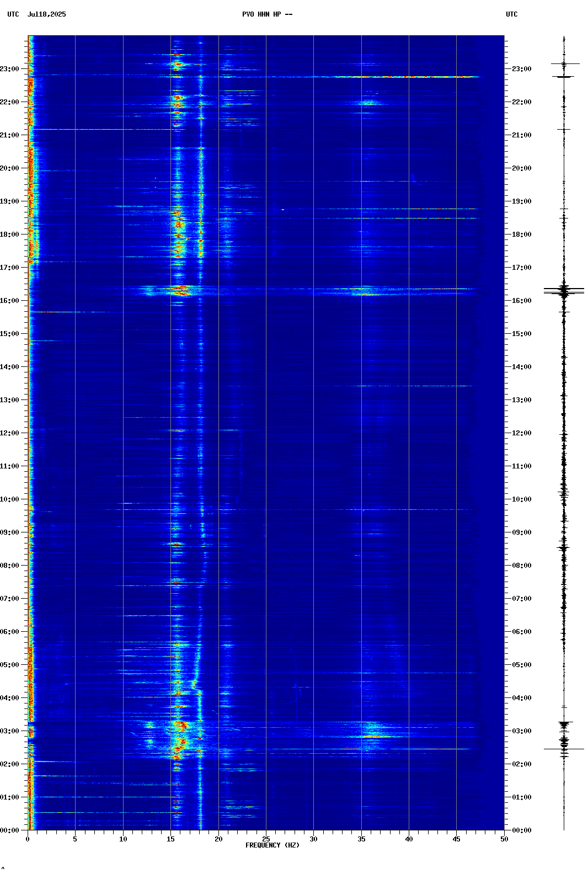Click 10:00 on the right time axis
588x874 pixels.
tap(521, 499)
